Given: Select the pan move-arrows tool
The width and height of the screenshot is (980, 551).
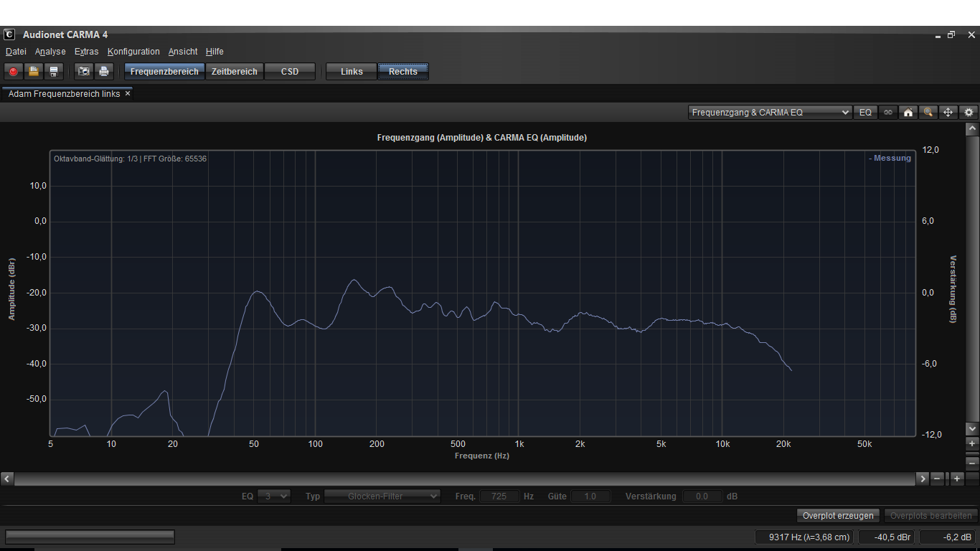Looking at the screenshot, I should (948, 113).
